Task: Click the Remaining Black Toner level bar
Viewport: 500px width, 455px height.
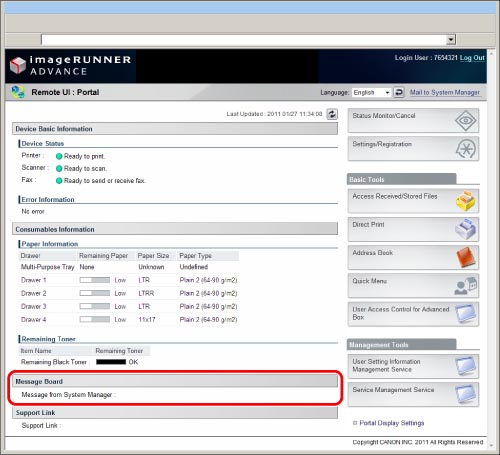Action: coord(111,362)
